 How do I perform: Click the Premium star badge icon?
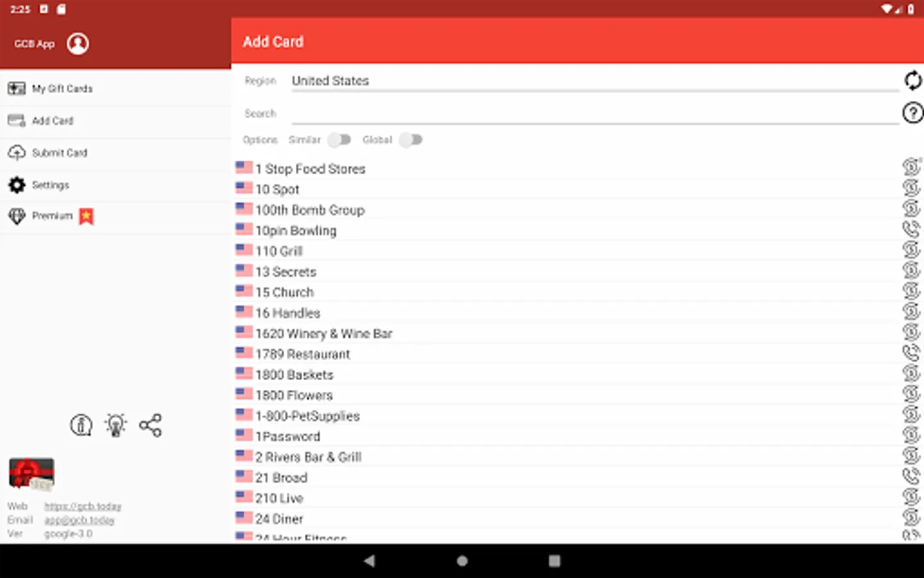click(87, 216)
